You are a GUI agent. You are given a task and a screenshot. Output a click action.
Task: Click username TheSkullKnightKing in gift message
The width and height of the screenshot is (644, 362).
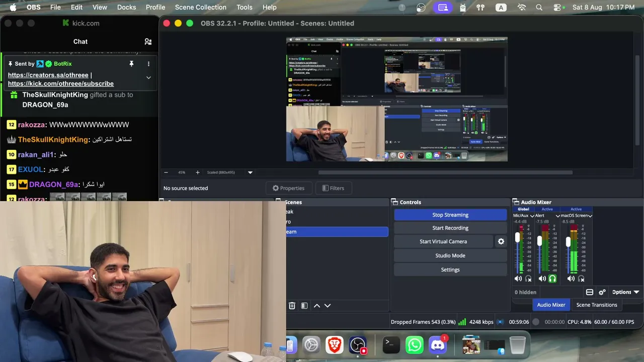click(x=55, y=95)
